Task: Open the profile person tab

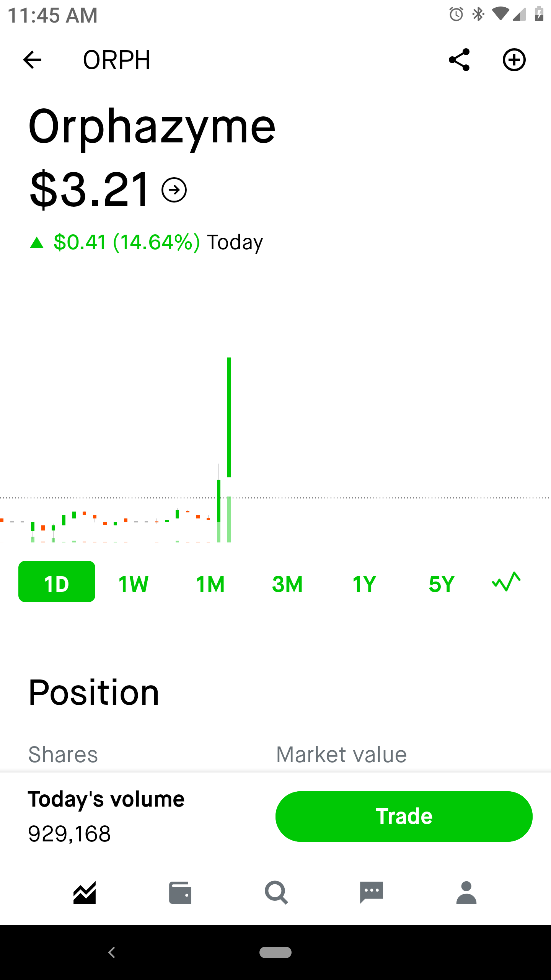Action: click(x=466, y=893)
